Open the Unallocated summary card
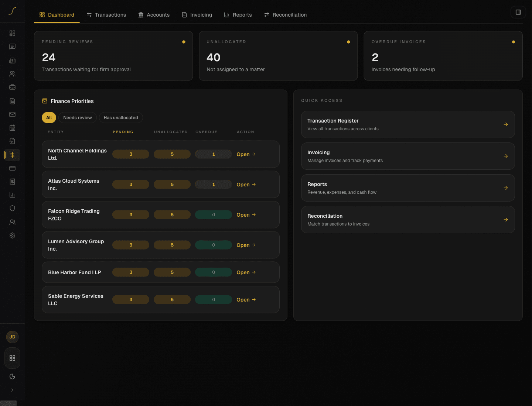 (x=278, y=56)
